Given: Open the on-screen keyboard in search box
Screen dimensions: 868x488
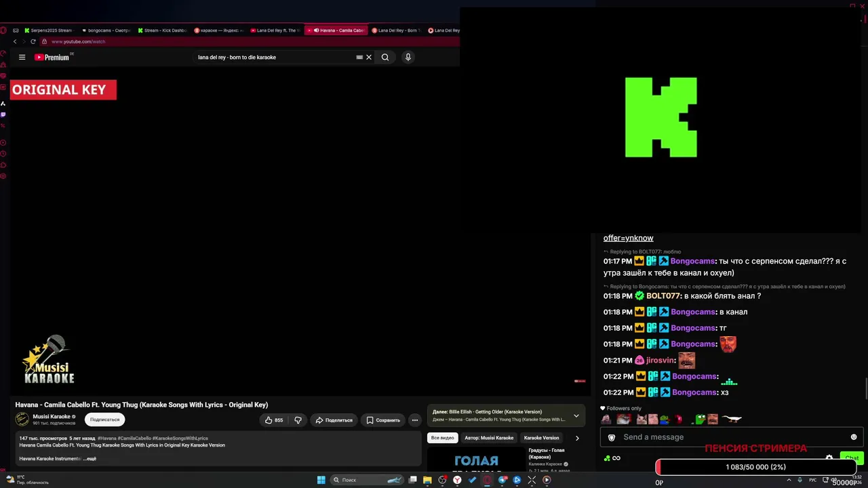Looking at the screenshot, I should (x=359, y=58).
